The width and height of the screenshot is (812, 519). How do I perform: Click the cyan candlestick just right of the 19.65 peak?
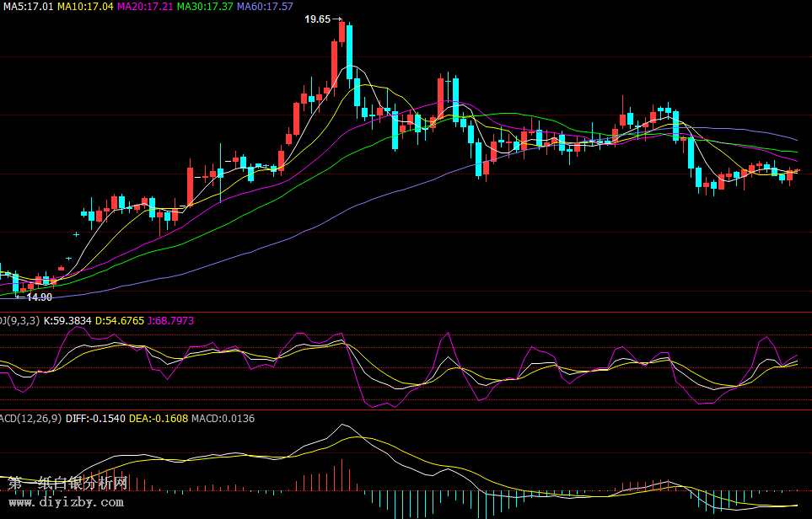[x=349, y=52]
